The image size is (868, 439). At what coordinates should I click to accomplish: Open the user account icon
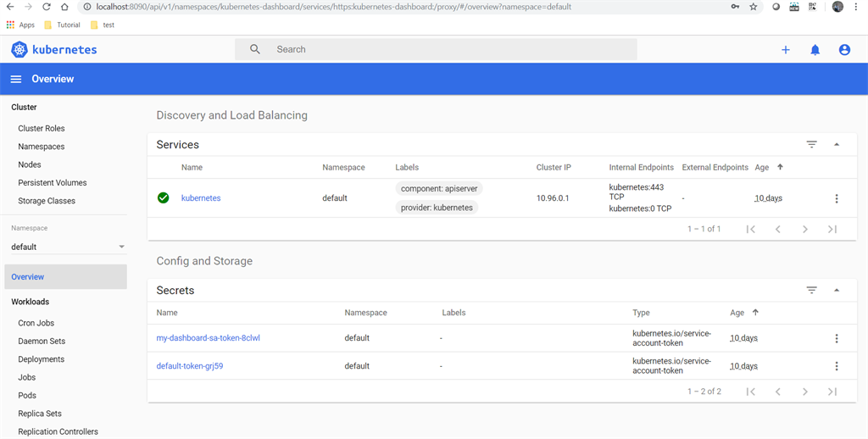tap(844, 50)
